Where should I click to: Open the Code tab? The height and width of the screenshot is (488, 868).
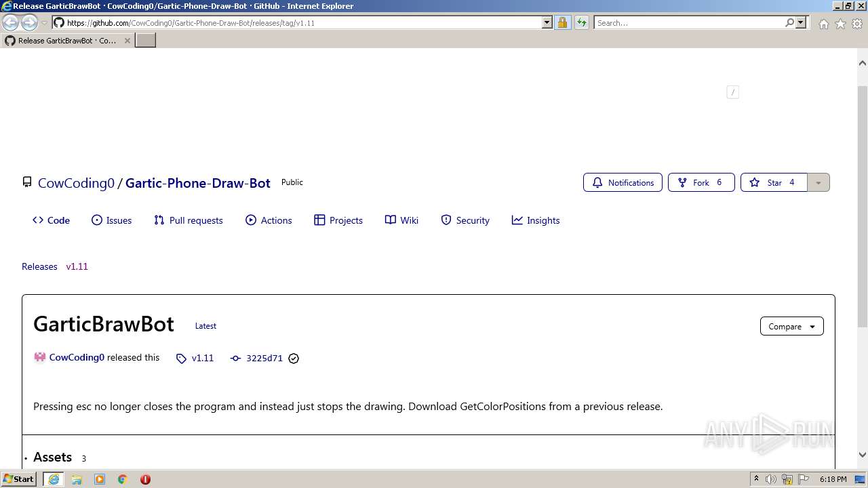51,220
